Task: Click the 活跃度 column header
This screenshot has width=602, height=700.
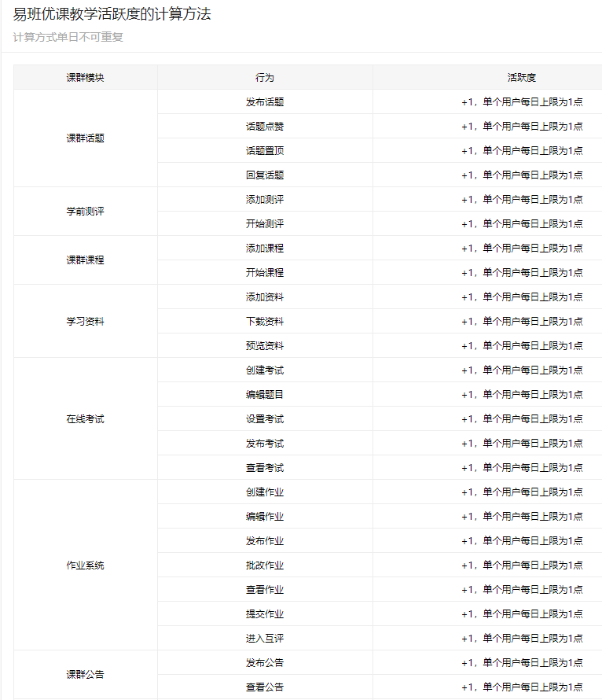Action: click(x=522, y=78)
